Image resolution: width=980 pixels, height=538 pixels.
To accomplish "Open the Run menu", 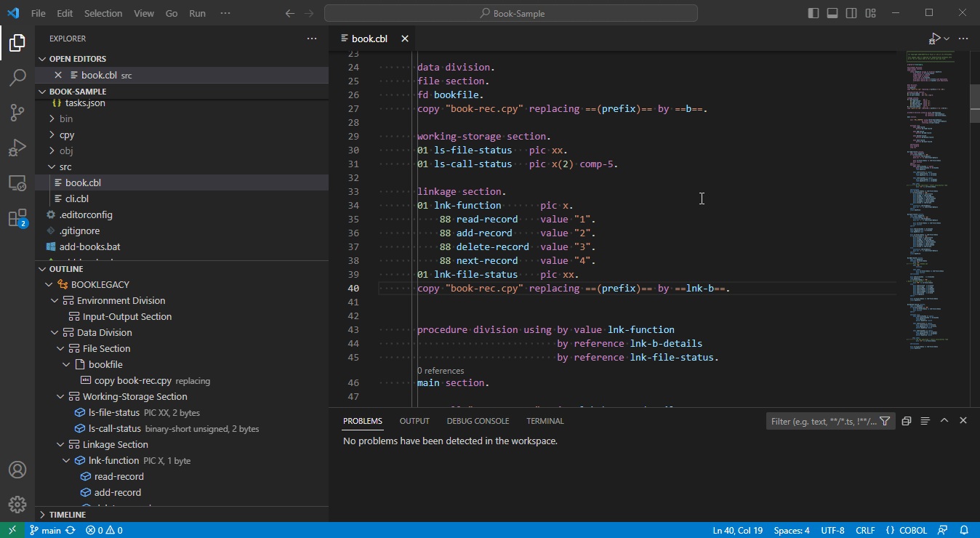I will tap(196, 12).
